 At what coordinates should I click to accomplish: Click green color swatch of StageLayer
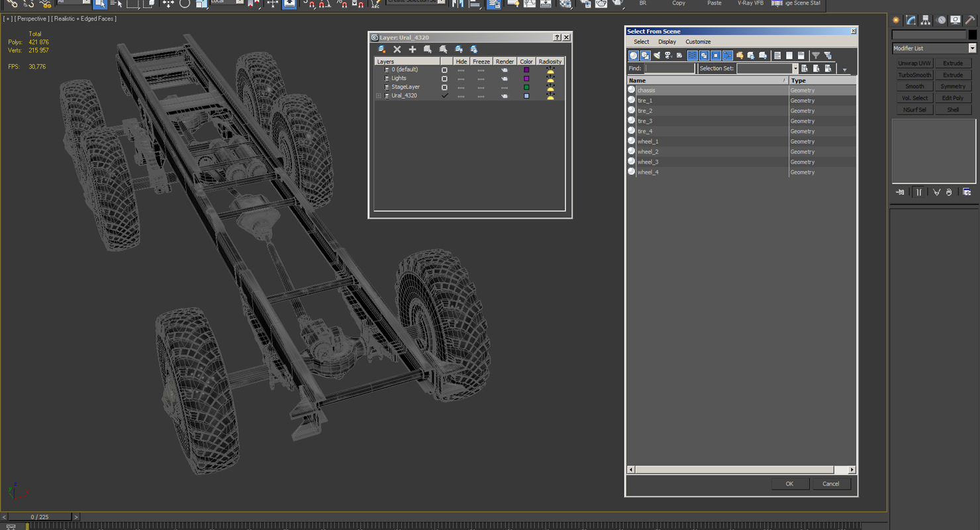(526, 87)
